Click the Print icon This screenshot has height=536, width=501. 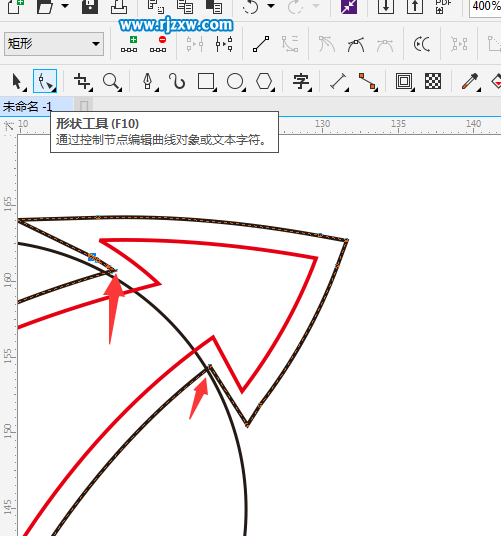[119, 6]
